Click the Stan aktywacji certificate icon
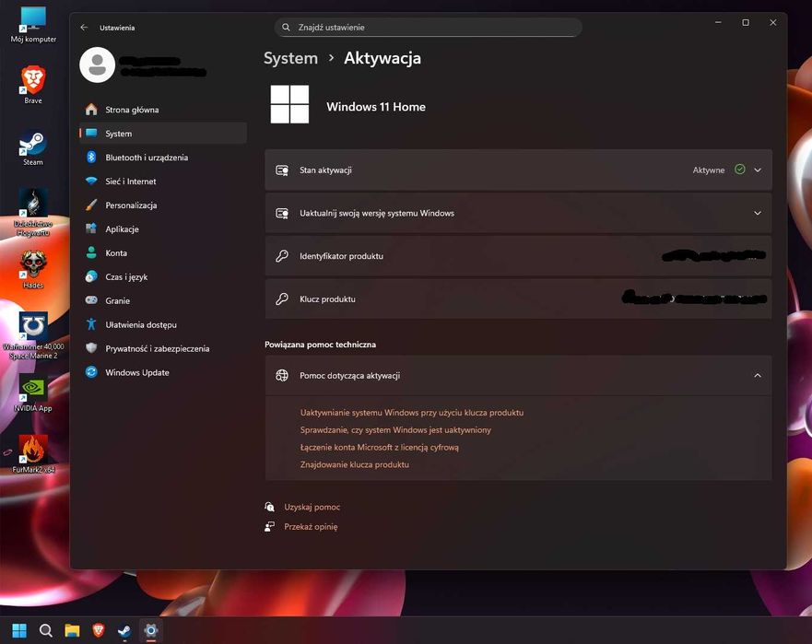 click(x=282, y=170)
